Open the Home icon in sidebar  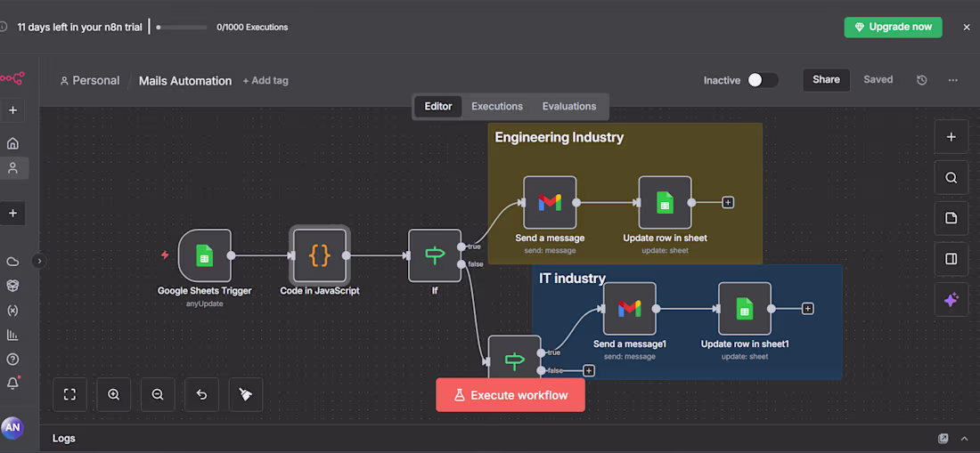[12, 143]
